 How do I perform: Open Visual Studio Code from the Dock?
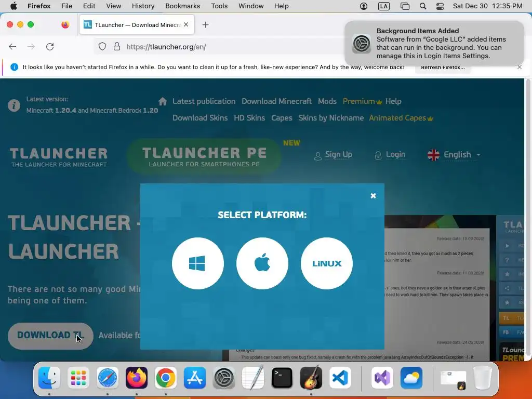pos(340,378)
